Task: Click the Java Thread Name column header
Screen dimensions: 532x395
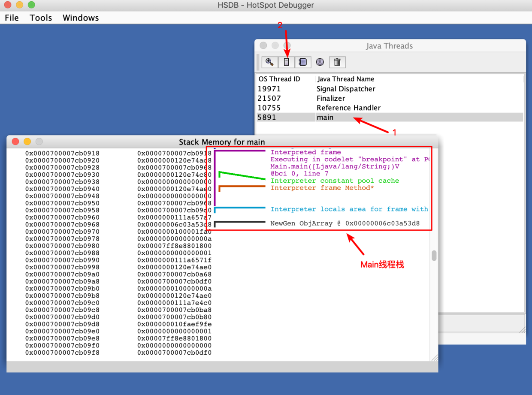Action: pyautogui.click(x=346, y=79)
